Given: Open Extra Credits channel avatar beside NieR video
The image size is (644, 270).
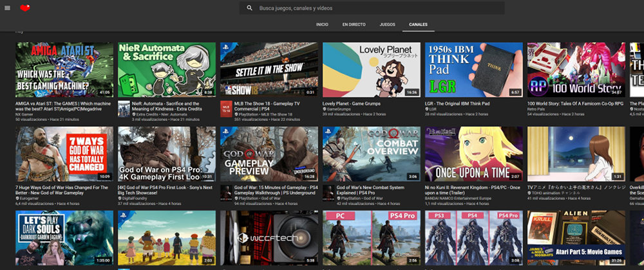Looking at the screenshot, I should coord(124,109).
